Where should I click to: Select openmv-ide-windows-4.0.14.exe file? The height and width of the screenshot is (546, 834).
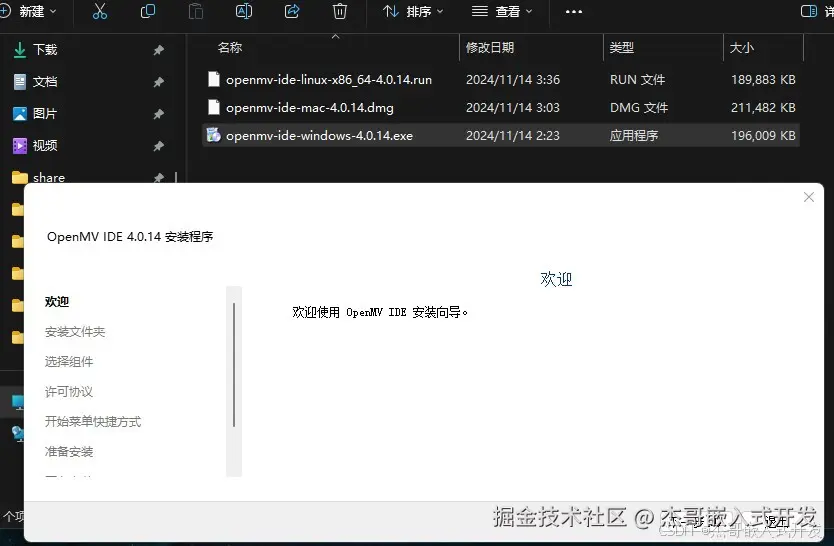(x=319, y=136)
